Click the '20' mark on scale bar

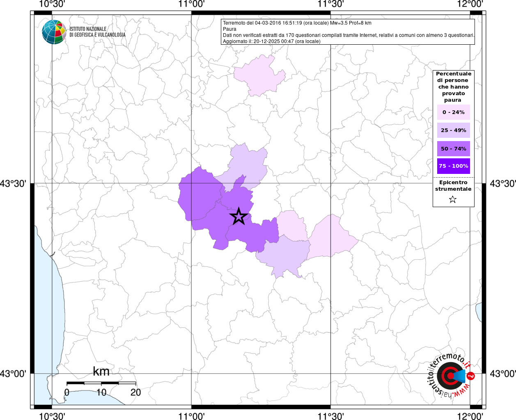(x=135, y=392)
